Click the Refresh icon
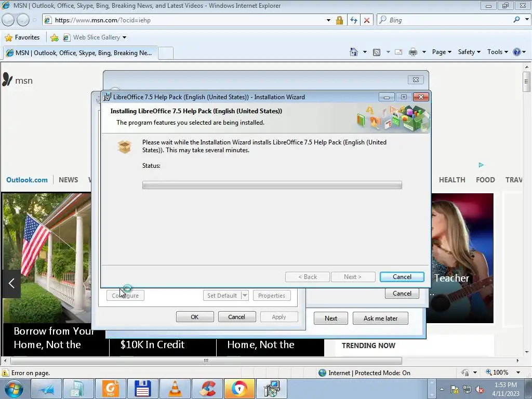 point(353,20)
